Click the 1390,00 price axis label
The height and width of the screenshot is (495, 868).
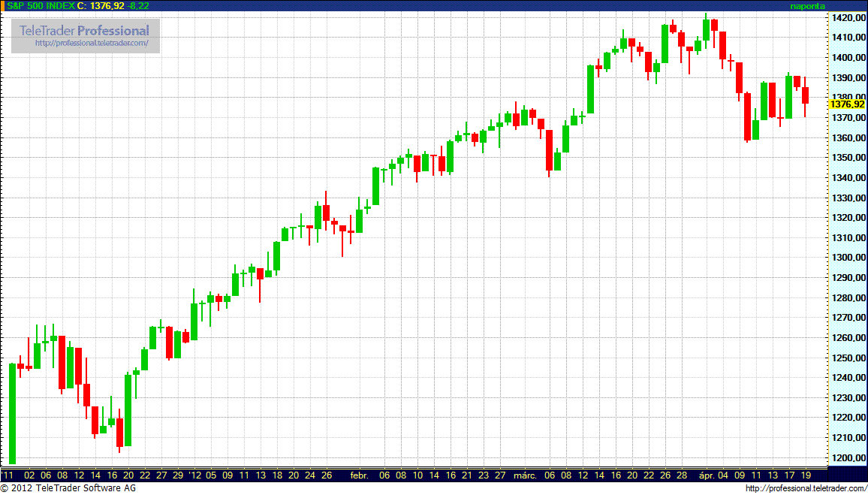(848, 78)
